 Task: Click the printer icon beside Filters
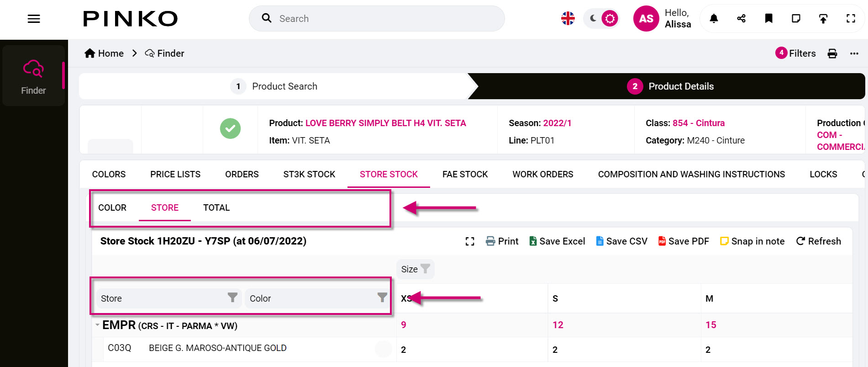coord(832,53)
